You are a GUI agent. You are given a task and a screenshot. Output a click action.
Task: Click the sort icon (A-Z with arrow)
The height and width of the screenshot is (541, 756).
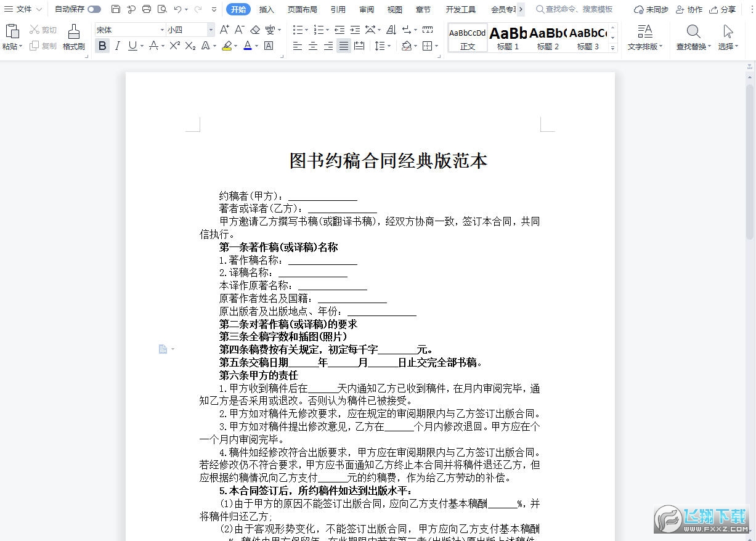(391, 30)
